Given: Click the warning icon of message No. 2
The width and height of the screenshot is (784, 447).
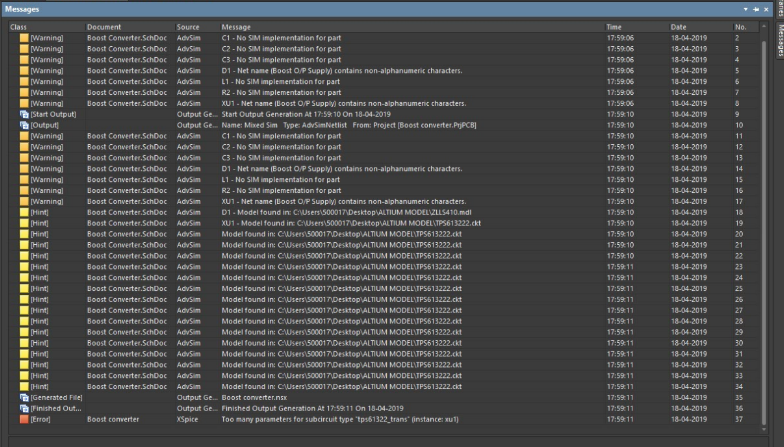Looking at the screenshot, I should (24, 38).
